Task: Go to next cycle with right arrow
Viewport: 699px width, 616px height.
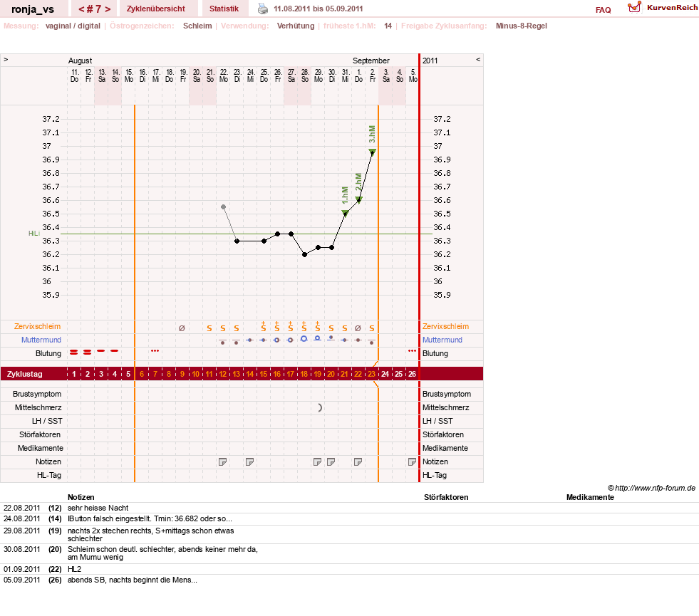Action: [x=108, y=9]
